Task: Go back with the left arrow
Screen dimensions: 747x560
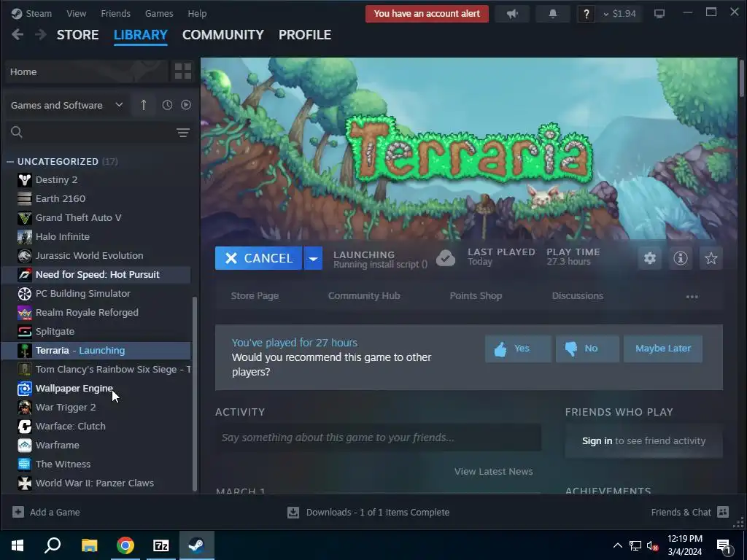Action: (18, 34)
